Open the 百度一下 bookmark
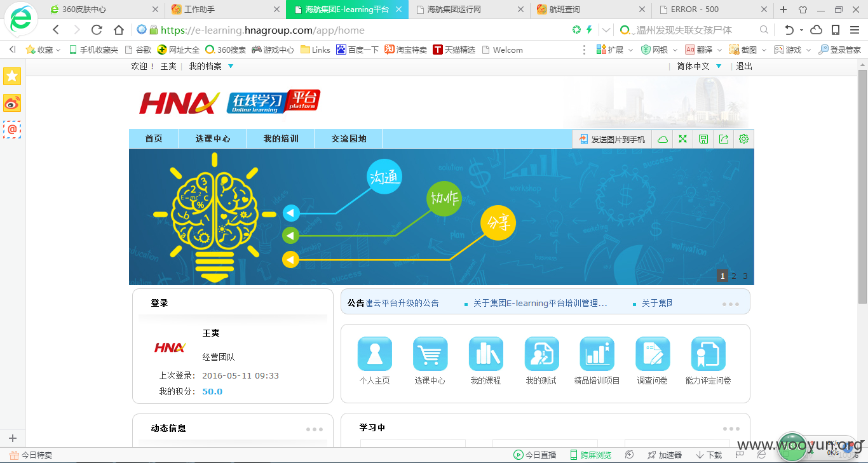Viewport: 868px width, 463px height. tap(357, 50)
